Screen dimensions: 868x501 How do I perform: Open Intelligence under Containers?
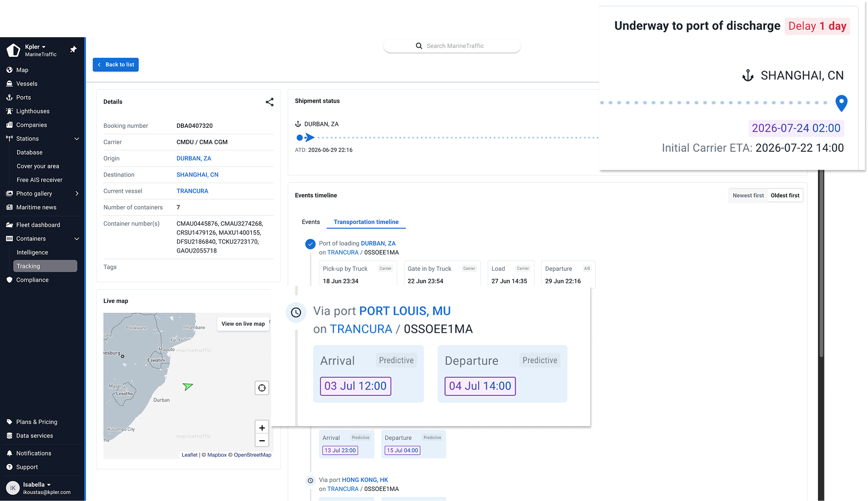pyautogui.click(x=32, y=253)
